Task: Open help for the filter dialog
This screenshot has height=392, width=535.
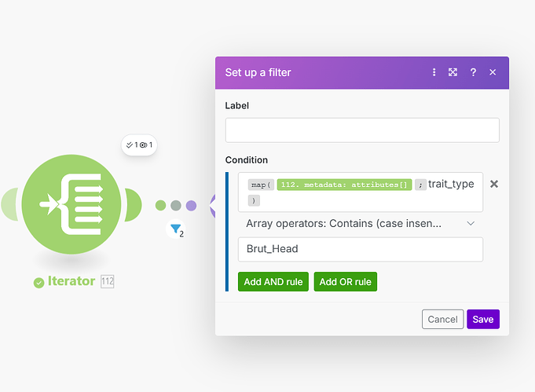Action: [473, 72]
